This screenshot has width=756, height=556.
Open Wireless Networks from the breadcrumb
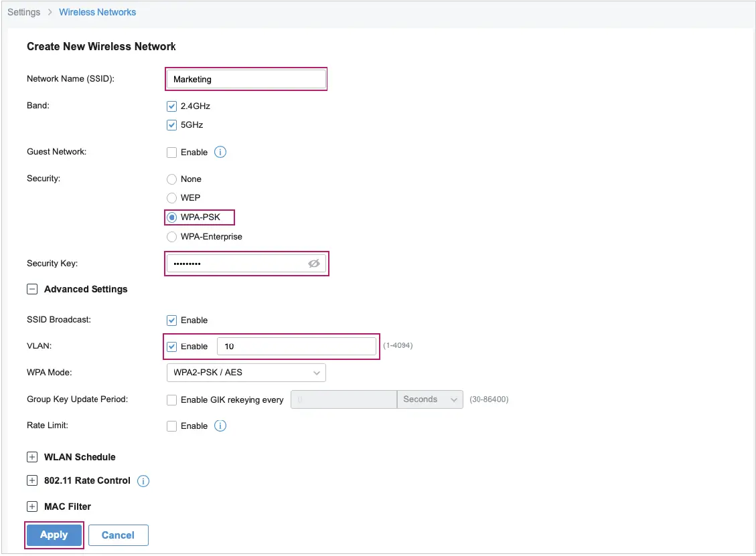click(97, 11)
